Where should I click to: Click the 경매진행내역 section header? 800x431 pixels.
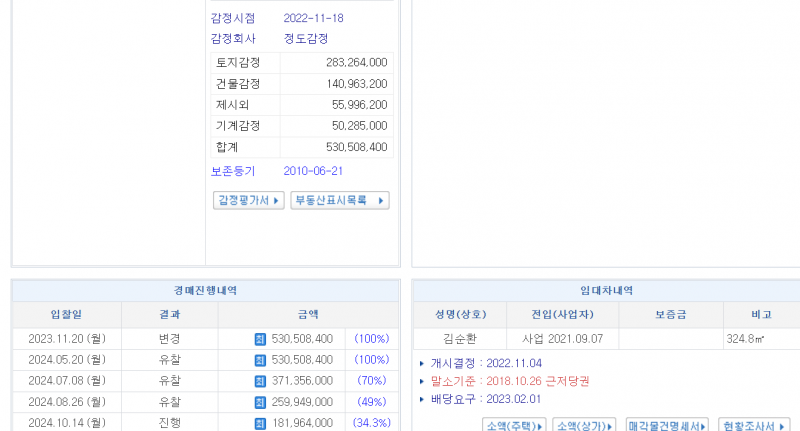point(205,291)
